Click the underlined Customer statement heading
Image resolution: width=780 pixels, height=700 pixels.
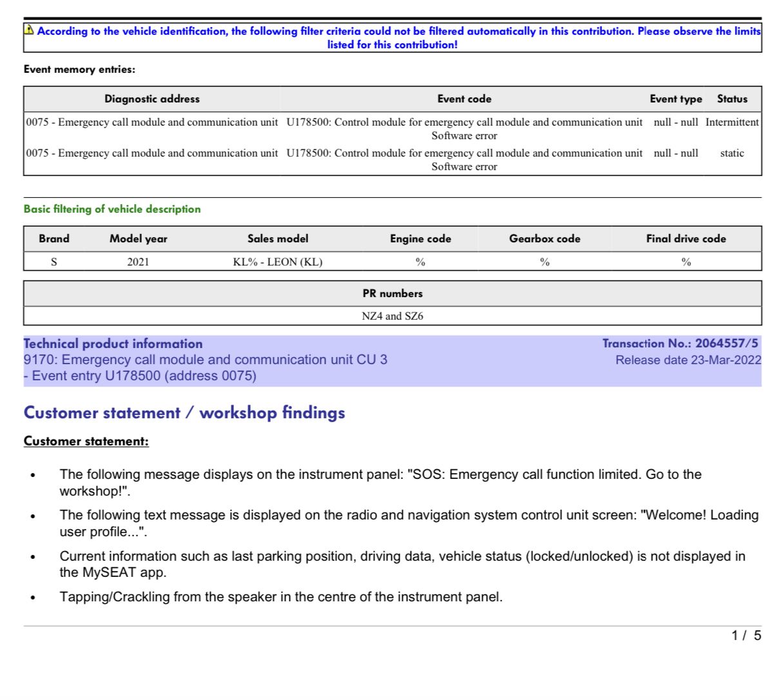click(86, 441)
